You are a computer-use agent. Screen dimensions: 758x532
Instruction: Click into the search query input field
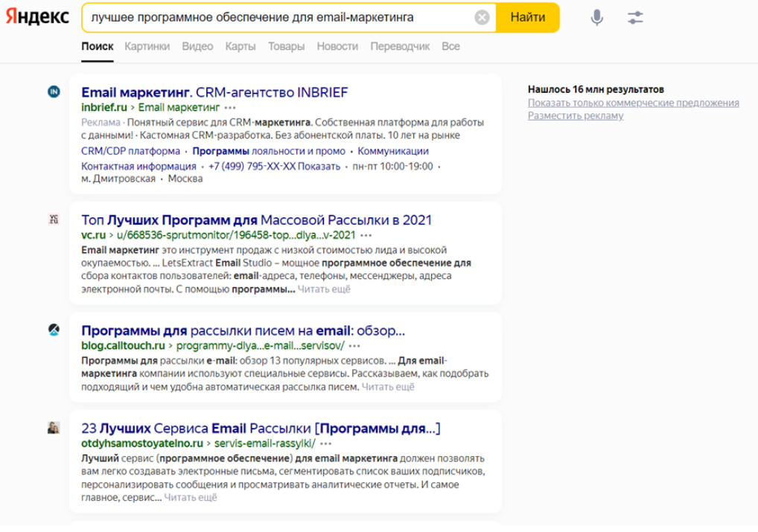coord(276,17)
